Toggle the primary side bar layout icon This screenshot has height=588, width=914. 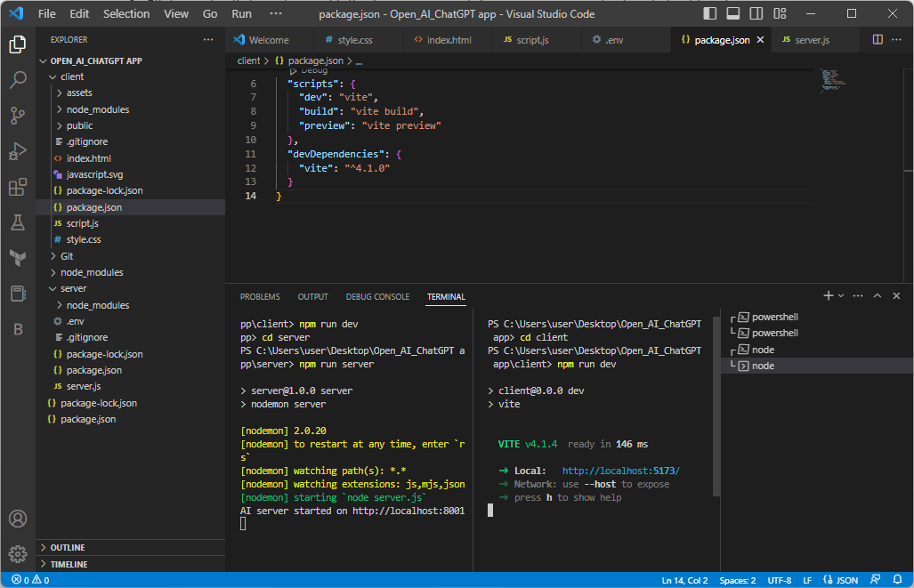[x=709, y=13]
